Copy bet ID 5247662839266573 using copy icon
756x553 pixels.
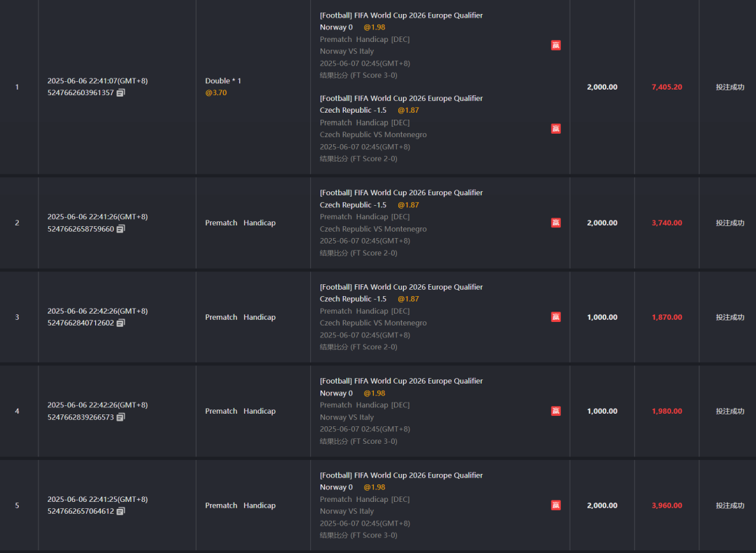(120, 417)
